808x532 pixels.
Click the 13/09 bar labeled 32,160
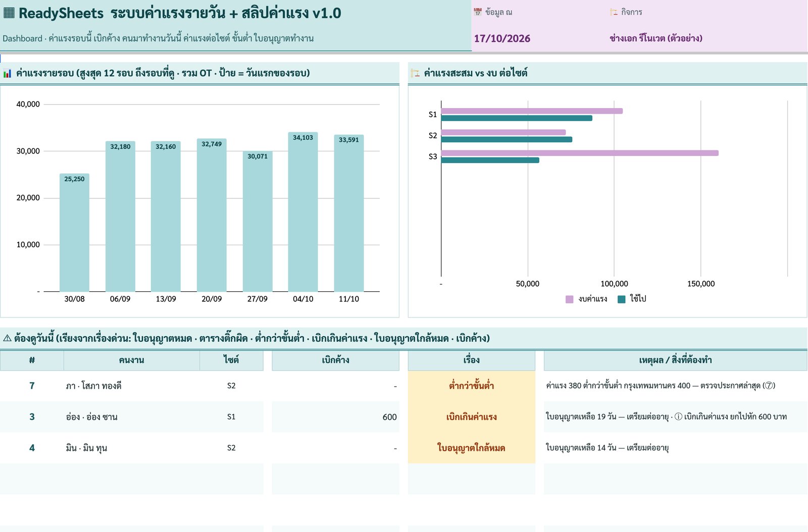coord(166,217)
